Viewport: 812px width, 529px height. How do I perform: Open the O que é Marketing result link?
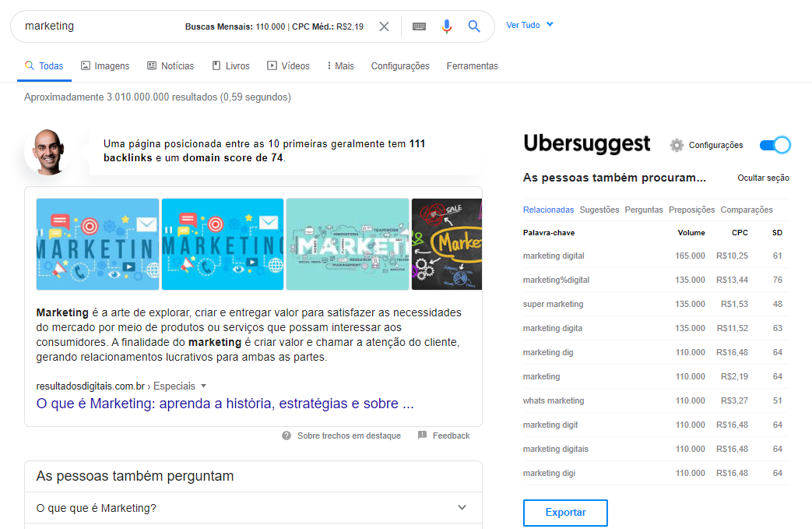point(225,403)
